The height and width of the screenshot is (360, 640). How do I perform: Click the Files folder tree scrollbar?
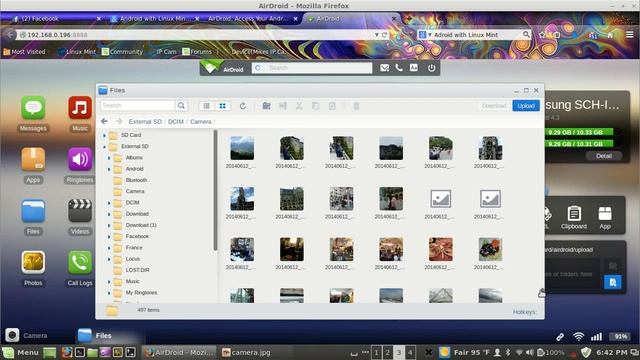click(215, 190)
